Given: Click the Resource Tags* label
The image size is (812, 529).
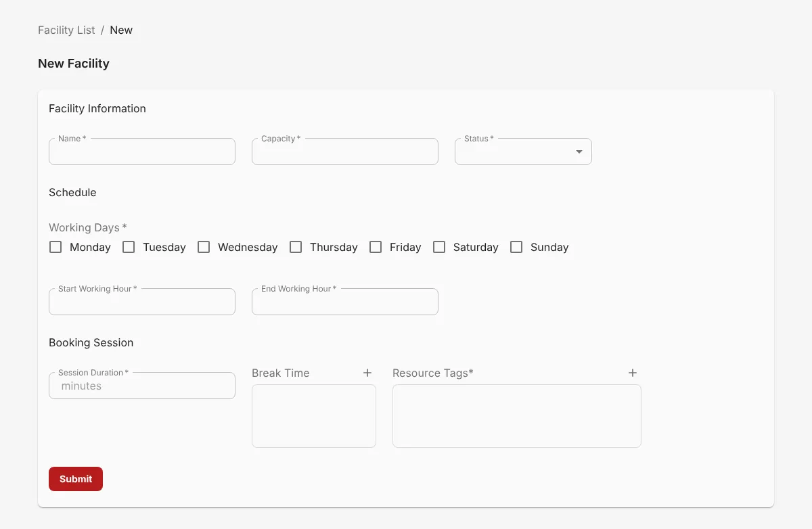Looking at the screenshot, I should [433, 373].
